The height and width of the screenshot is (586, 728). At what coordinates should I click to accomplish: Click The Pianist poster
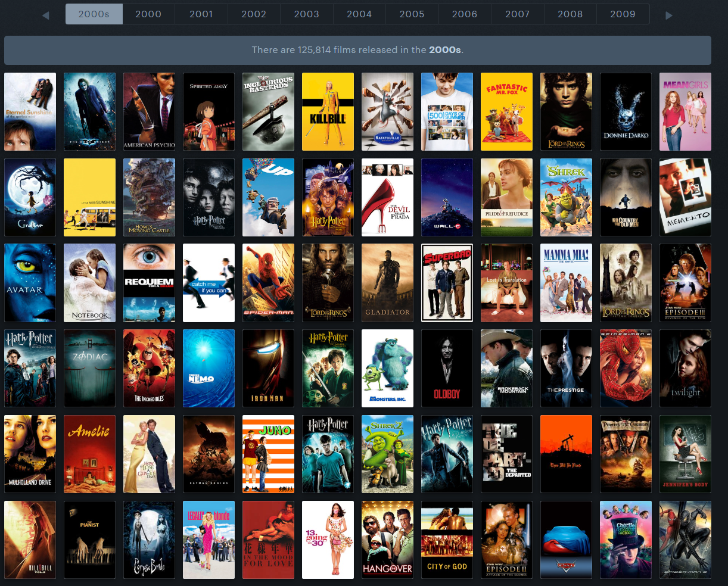tap(89, 540)
